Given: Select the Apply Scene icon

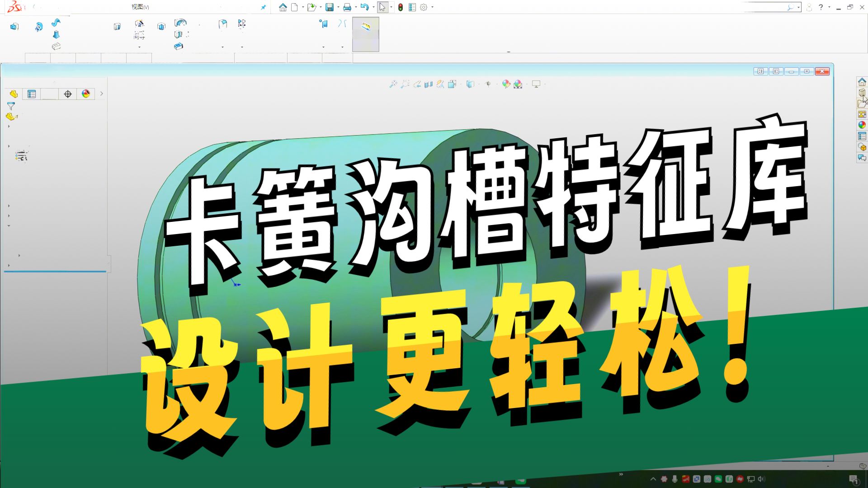Looking at the screenshot, I should tap(518, 84).
